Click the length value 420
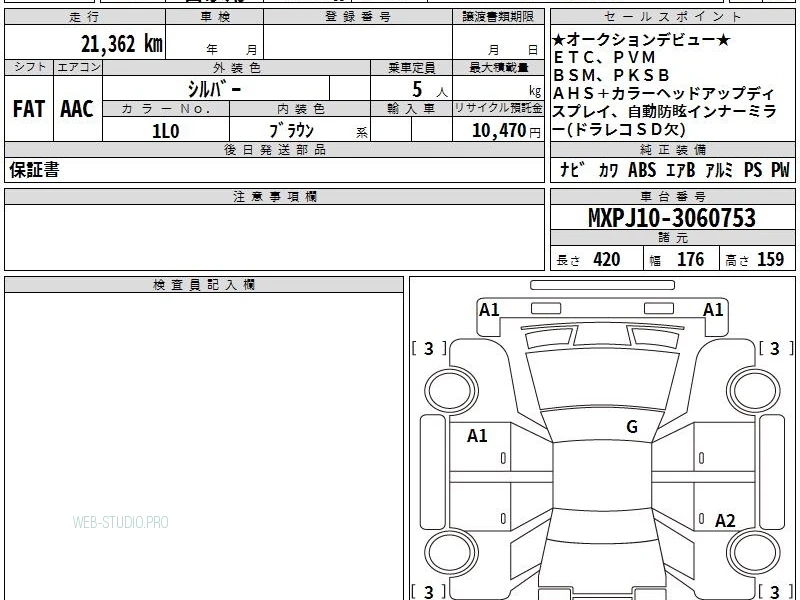800x600 pixels. (x=607, y=260)
